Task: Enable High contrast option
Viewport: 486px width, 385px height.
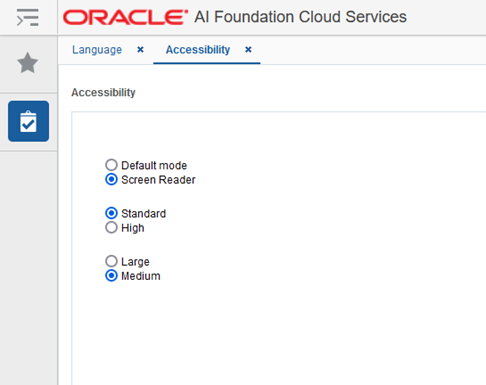Action: (111, 228)
